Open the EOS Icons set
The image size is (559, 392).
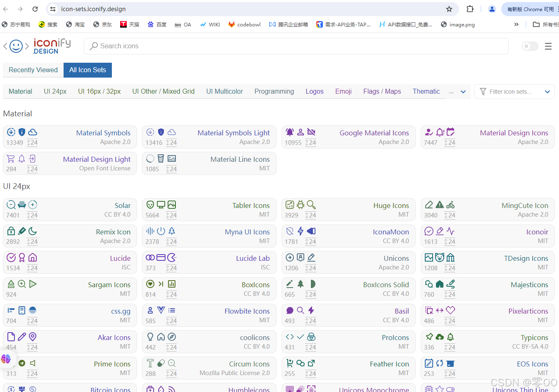[x=488, y=368]
